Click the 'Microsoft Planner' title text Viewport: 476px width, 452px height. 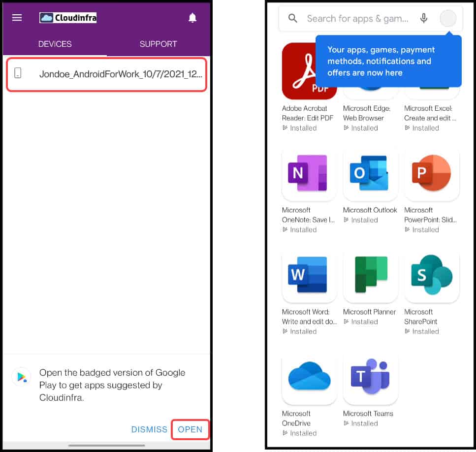[x=370, y=312]
